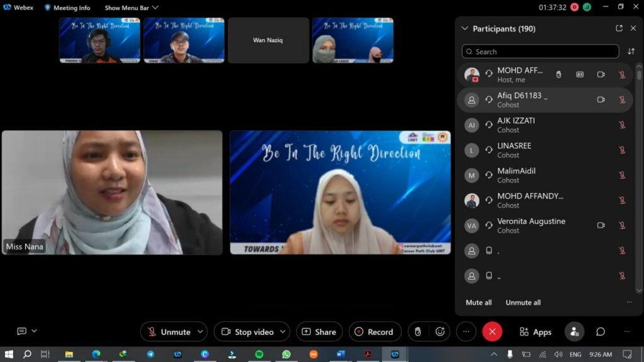Click the participant Search field
Viewport: 644px width, 362px height.
(540, 52)
